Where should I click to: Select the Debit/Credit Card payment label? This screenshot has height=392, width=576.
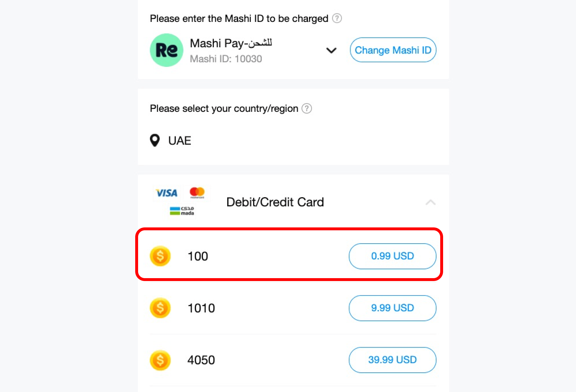[x=275, y=202]
